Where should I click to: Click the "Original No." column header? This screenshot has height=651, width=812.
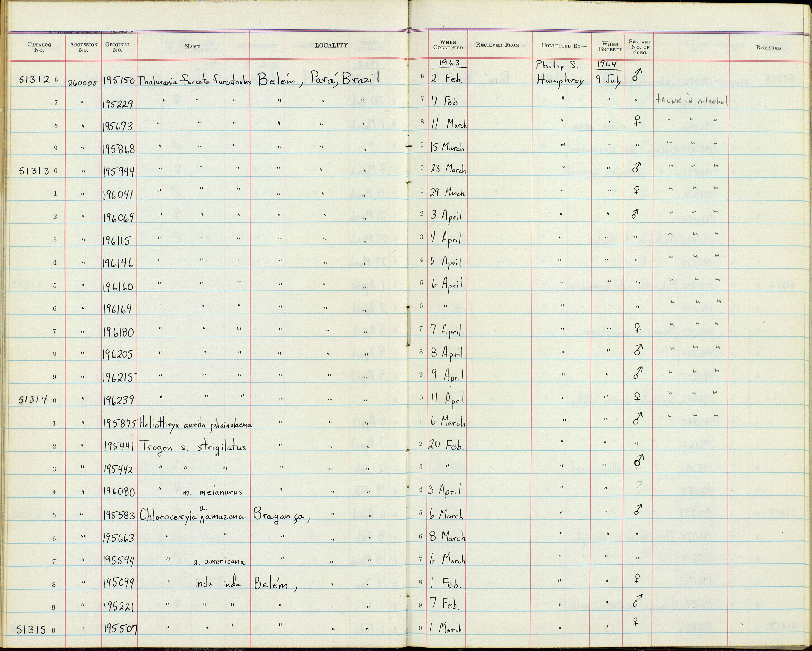(118, 47)
